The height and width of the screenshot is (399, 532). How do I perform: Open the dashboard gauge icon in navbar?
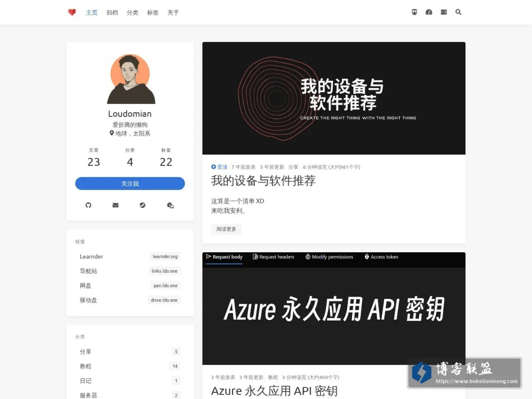coord(429,12)
